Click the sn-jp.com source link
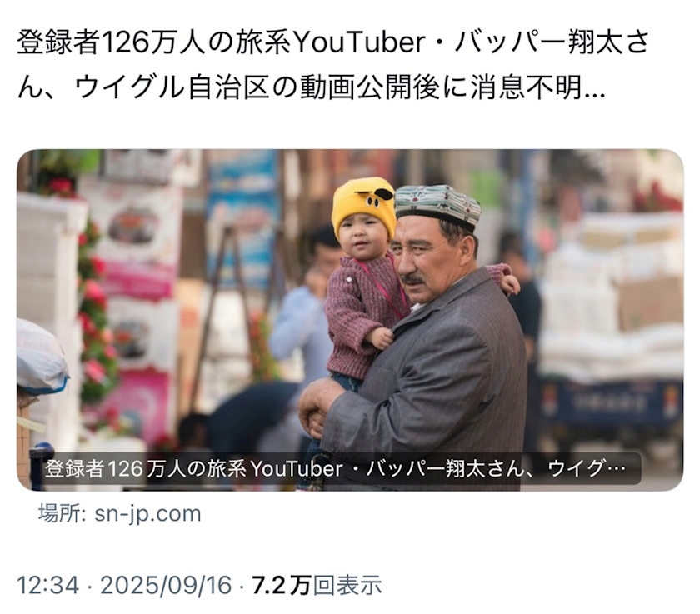 pos(147,513)
